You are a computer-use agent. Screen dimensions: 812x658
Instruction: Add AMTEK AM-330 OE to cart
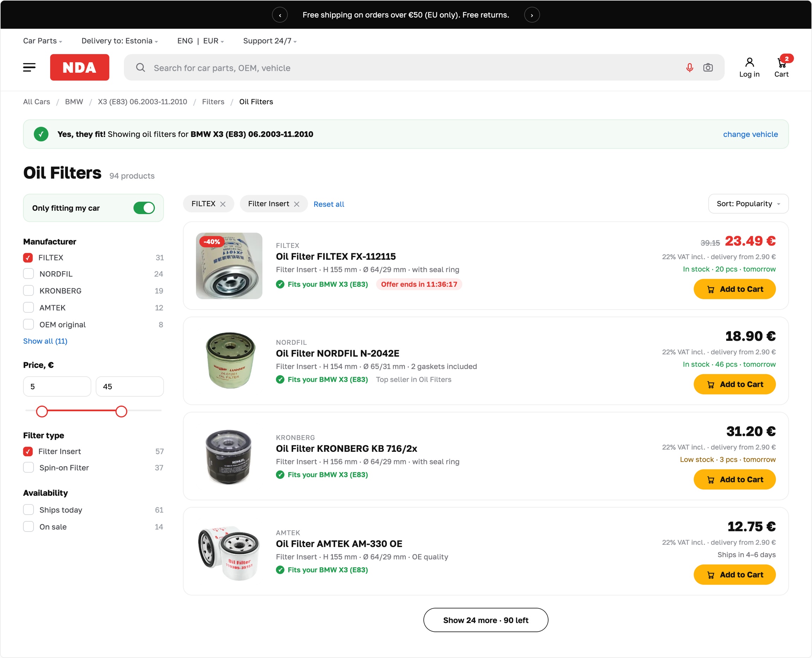point(734,575)
